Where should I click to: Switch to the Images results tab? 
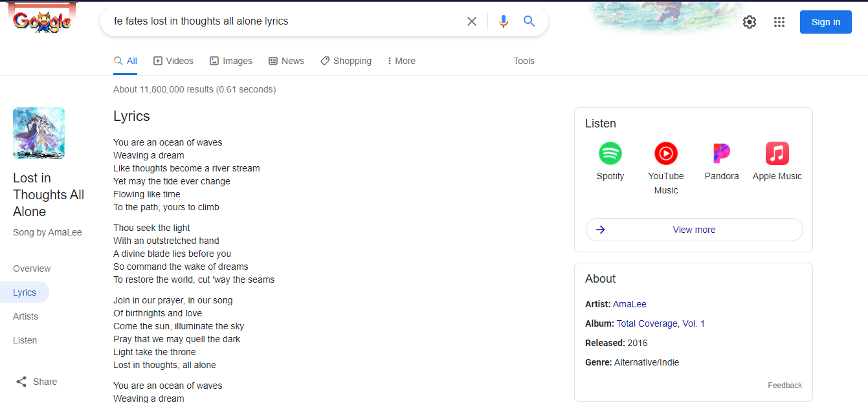pos(231,61)
